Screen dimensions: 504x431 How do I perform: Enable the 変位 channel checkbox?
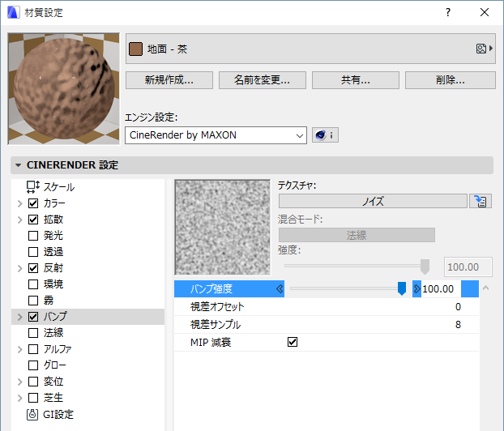(33, 382)
